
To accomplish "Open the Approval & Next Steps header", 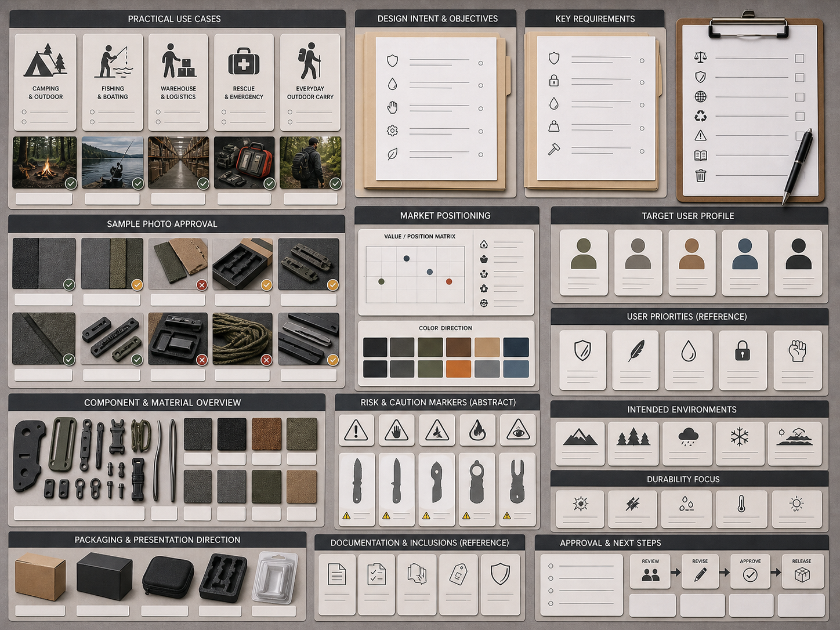I will (682, 543).
